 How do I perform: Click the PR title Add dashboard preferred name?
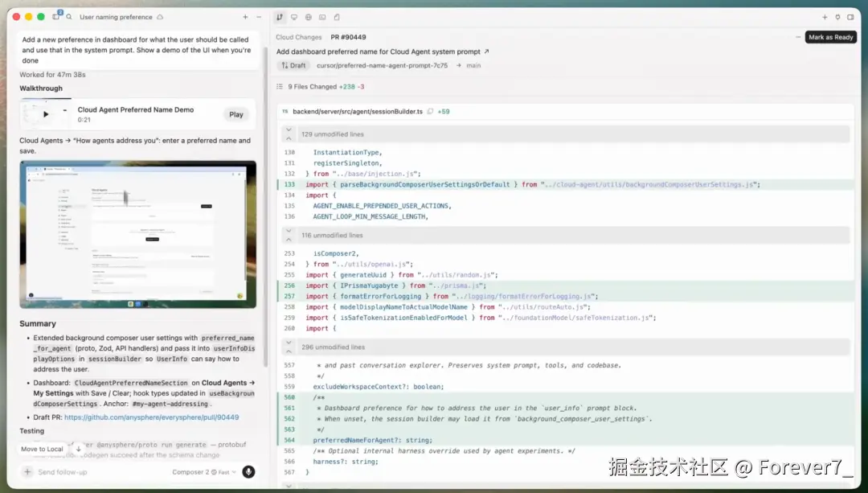(x=378, y=51)
